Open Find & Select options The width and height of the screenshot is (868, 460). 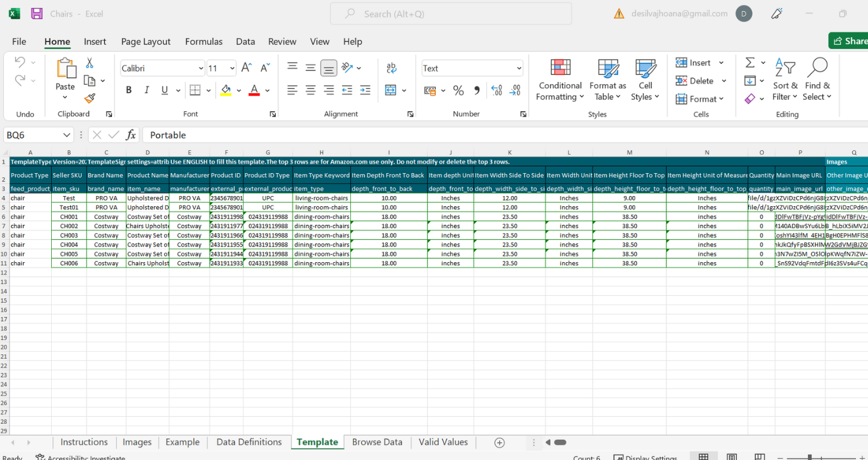[x=817, y=79]
